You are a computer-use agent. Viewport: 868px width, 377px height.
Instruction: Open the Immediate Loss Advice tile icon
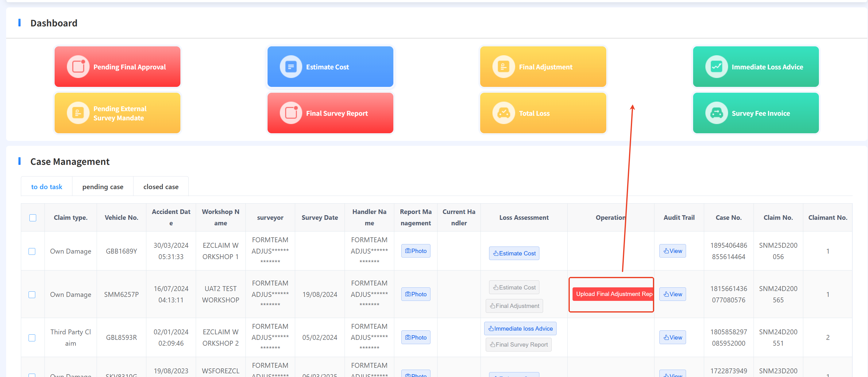pyautogui.click(x=716, y=67)
